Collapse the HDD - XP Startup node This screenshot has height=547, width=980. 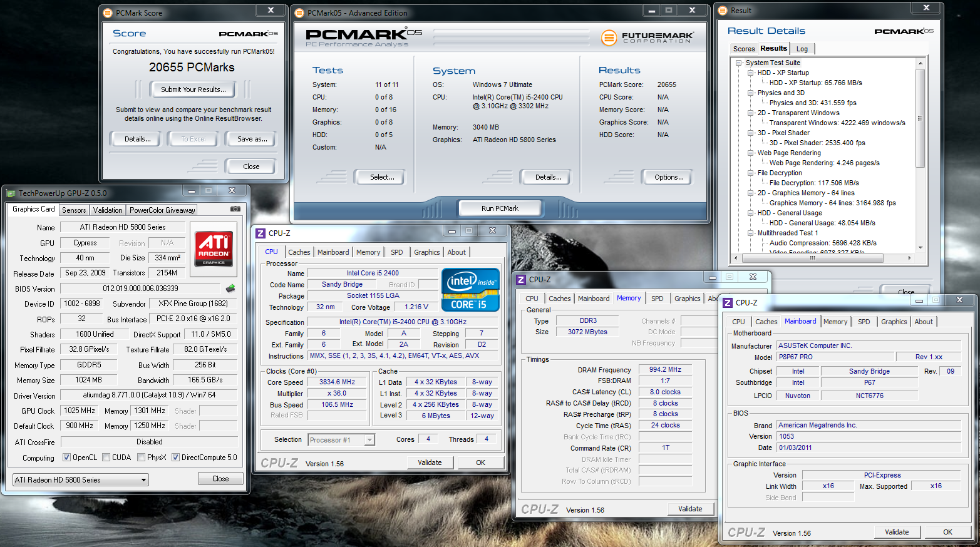click(x=751, y=73)
